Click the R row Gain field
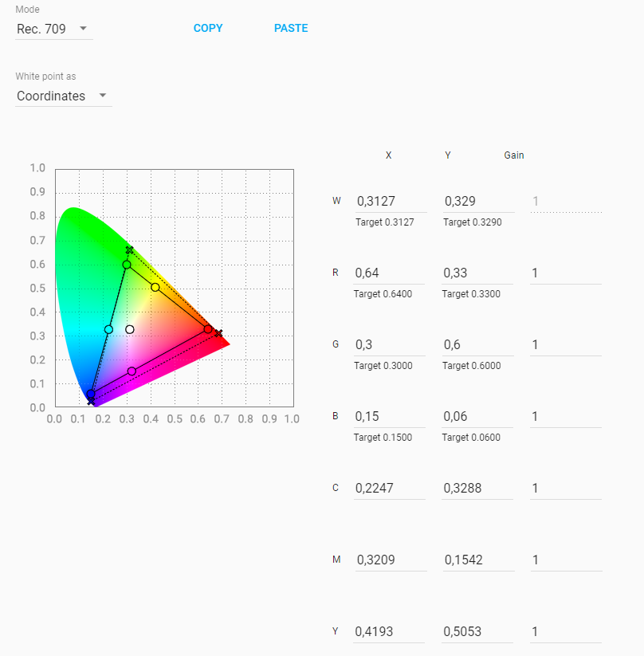The height and width of the screenshot is (656, 644). point(566,273)
